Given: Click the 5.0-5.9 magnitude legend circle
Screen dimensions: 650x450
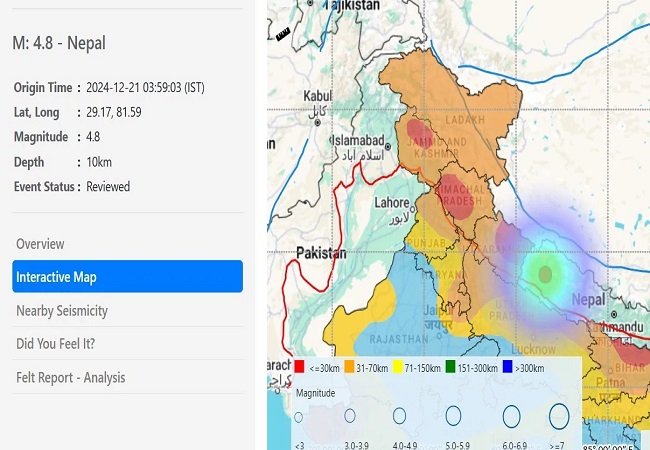Looking at the screenshot, I should click(453, 416).
